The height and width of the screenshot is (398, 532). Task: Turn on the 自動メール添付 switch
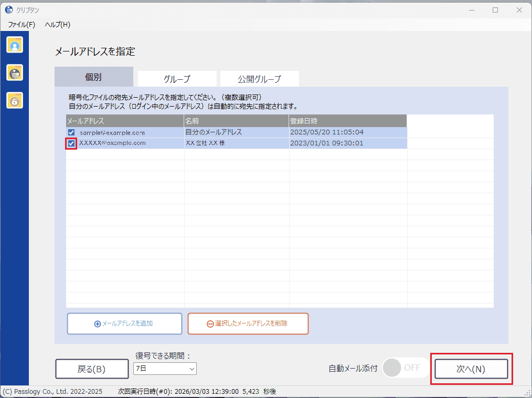point(405,368)
